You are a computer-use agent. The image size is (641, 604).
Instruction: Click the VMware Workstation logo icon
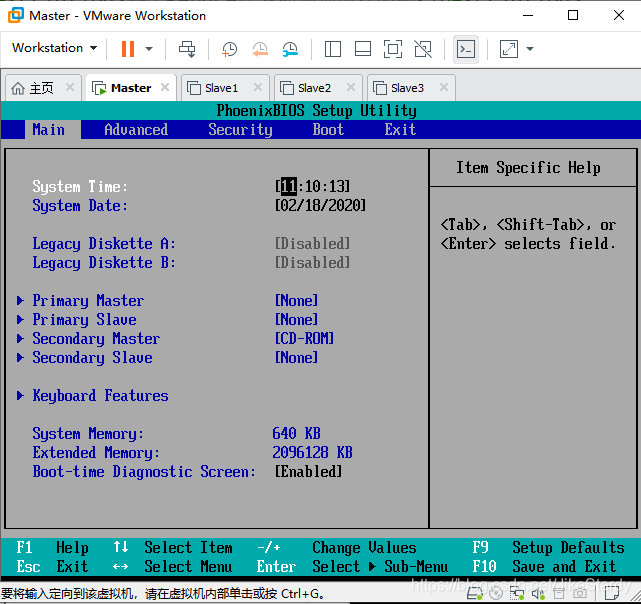pyautogui.click(x=16, y=15)
